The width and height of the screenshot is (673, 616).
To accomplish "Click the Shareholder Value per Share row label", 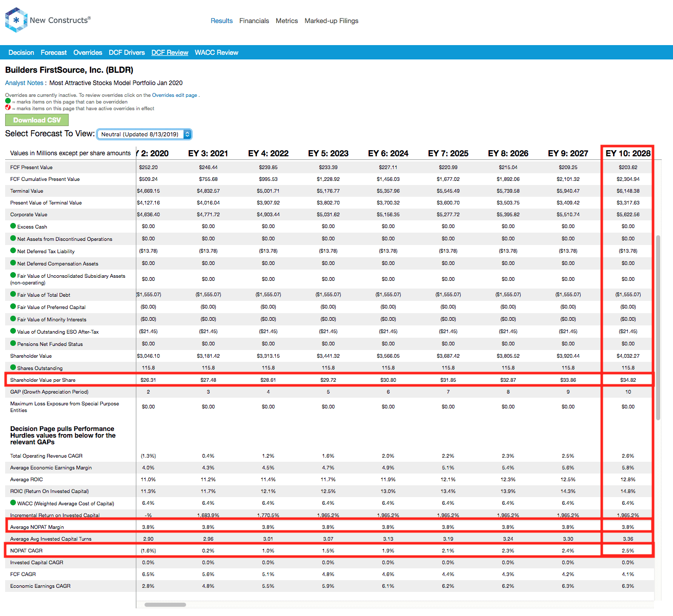I will click(43, 380).
